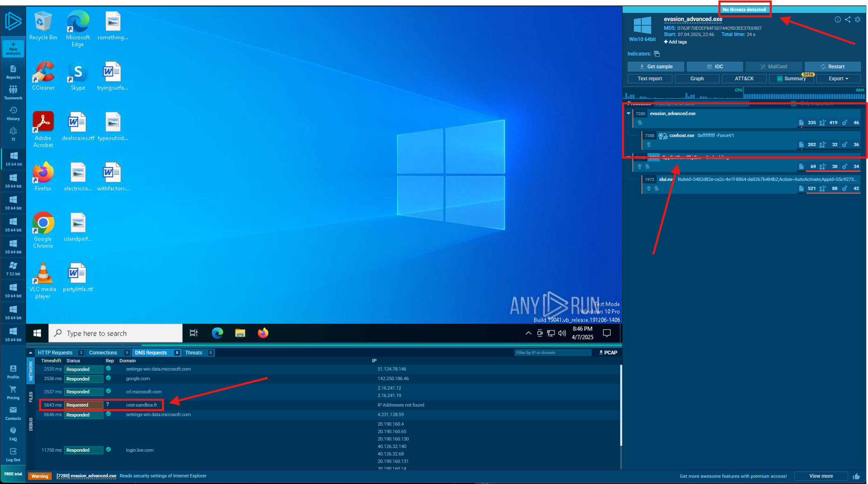Open the Contacts sidebar item

[13, 413]
